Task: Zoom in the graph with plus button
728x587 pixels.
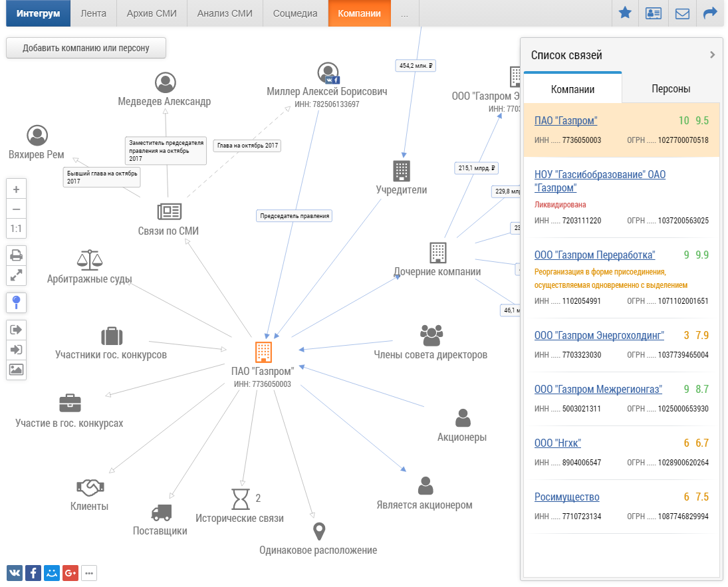Action: pyautogui.click(x=16, y=189)
